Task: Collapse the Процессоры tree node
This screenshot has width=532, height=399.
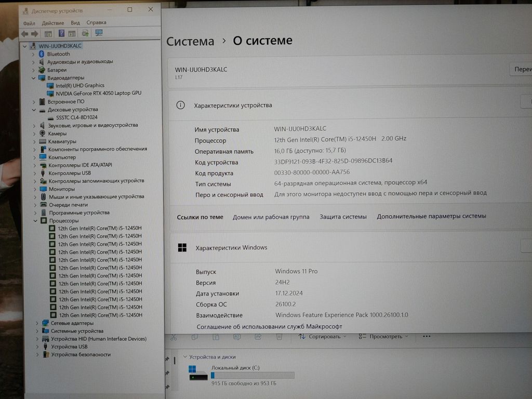Action: [x=35, y=221]
